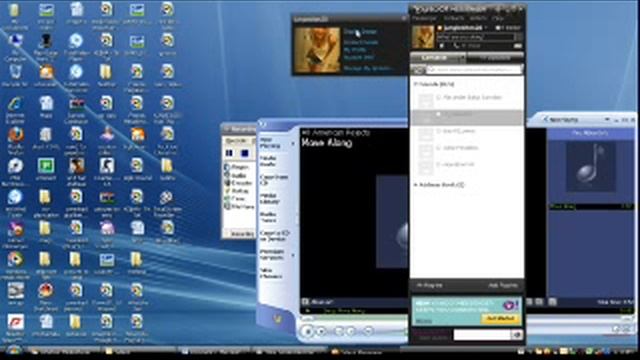Open Yahoo Messenger desktop shortcut icon
Screen dimensions: 640x360
(x=15, y=233)
